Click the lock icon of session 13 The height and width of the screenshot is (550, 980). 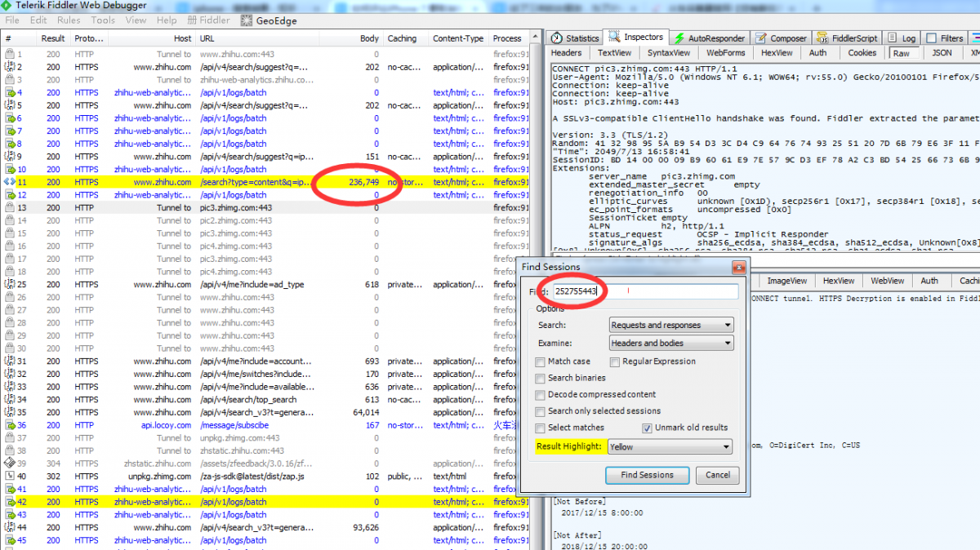(9, 208)
